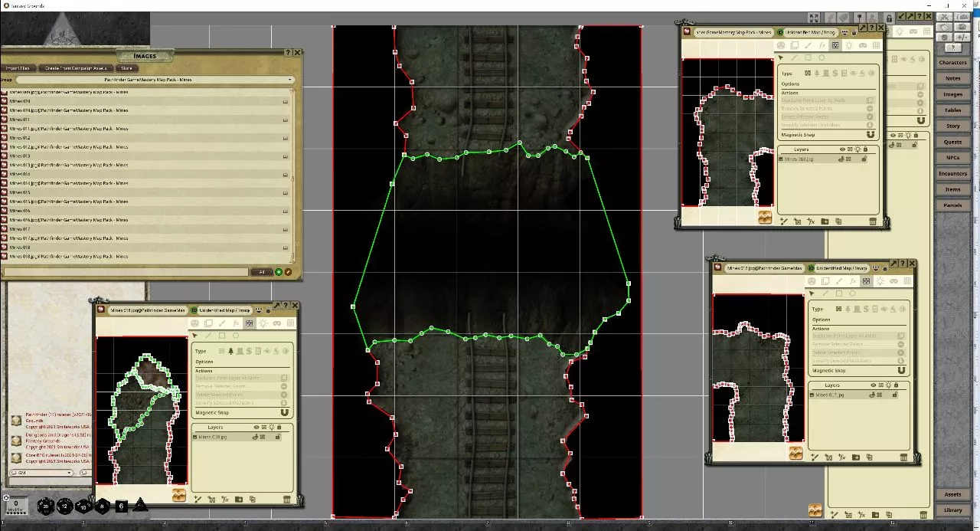Screen dimensions: 980x531
Task: Toggle lock on Mines 008.jpg layer
Action: (x=864, y=159)
